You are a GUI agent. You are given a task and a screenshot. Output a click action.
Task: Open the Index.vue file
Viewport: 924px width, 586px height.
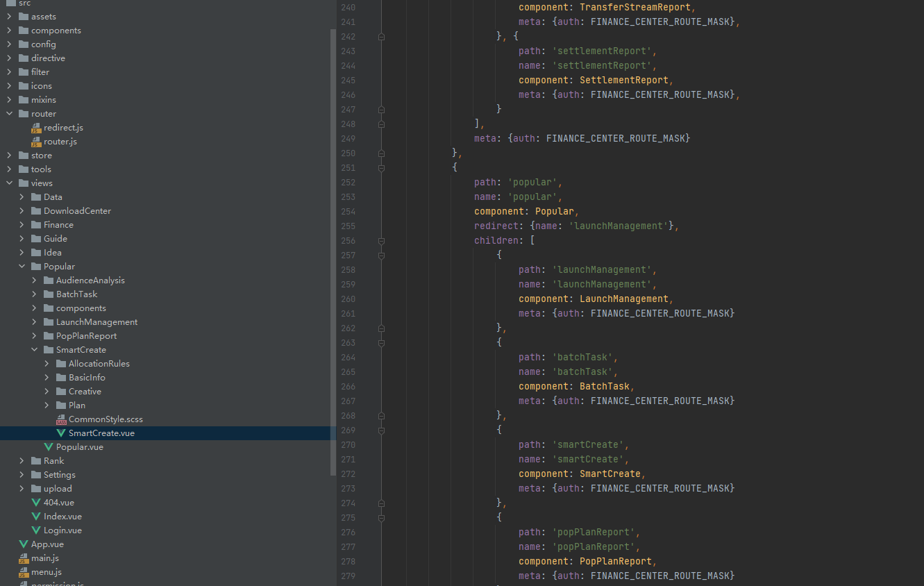62,517
